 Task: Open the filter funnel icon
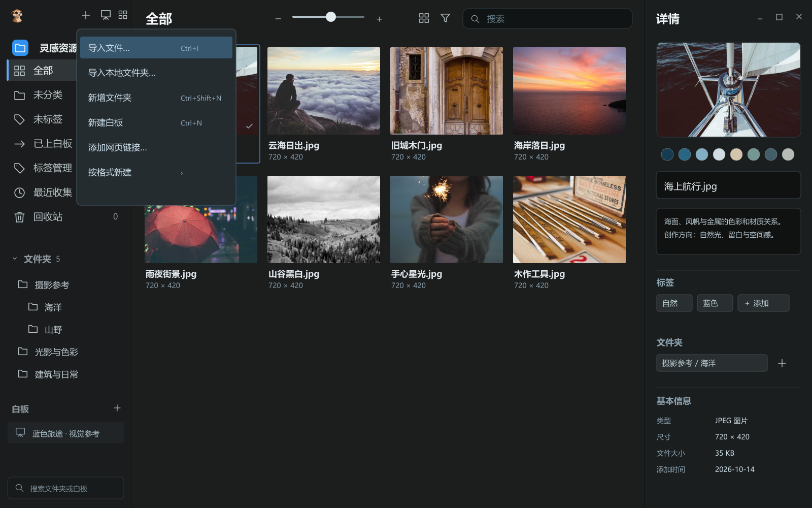click(x=445, y=18)
